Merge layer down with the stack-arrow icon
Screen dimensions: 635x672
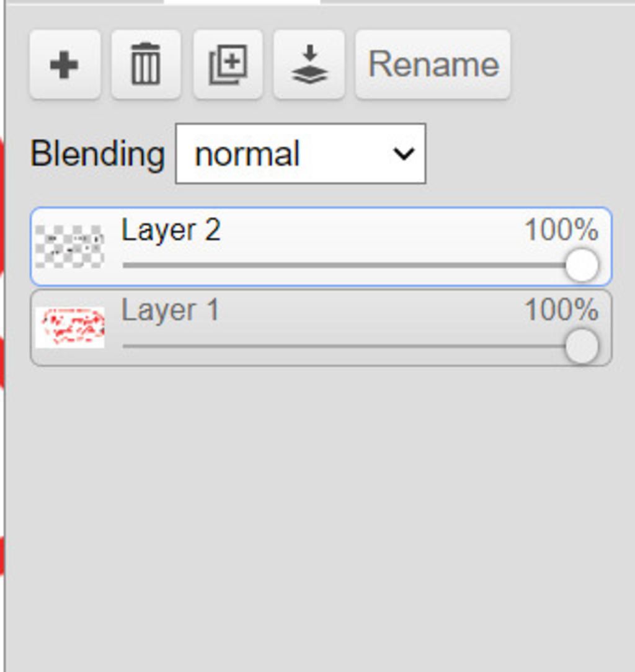click(309, 64)
